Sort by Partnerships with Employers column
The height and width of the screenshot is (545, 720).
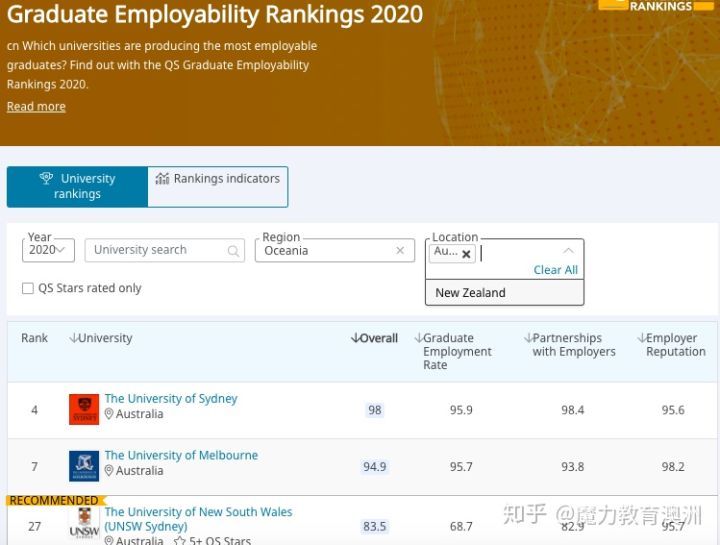pyautogui.click(x=570, y=345)
